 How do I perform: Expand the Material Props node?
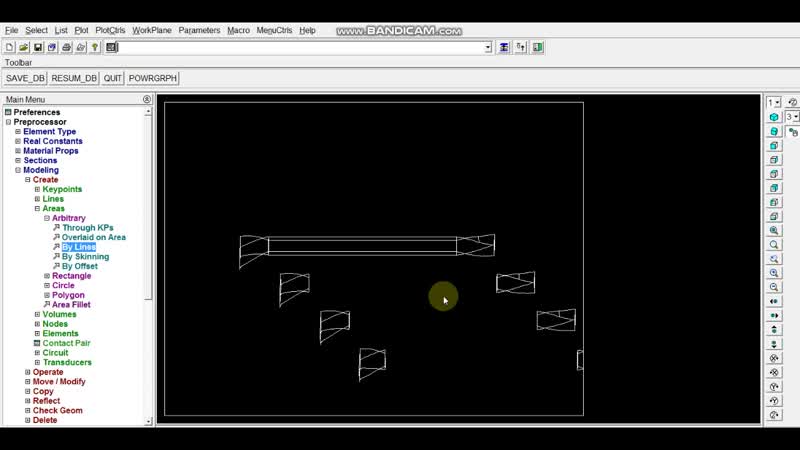click(18, 151)
